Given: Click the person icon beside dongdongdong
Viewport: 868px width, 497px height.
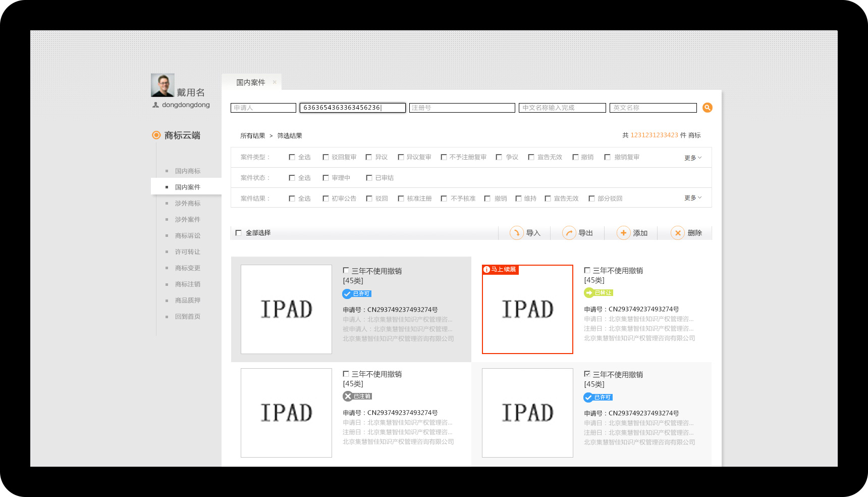Looking at the screenshot, I should 155,105.
